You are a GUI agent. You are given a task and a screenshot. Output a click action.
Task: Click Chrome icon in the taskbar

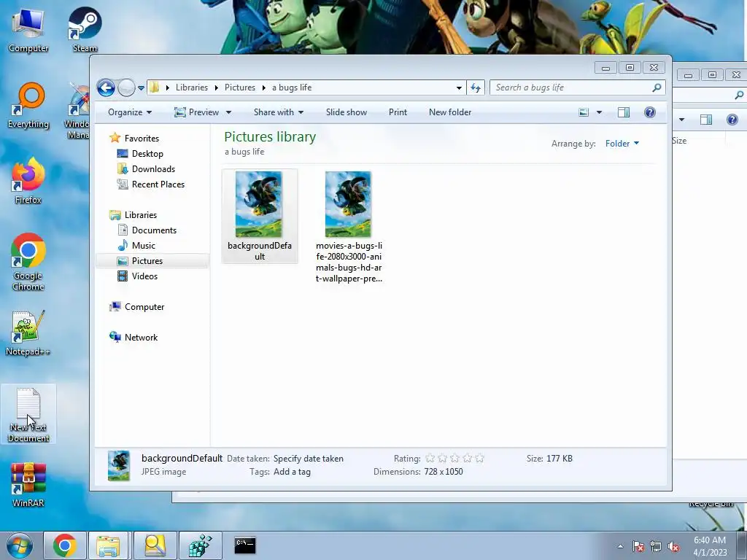point(65,545)
